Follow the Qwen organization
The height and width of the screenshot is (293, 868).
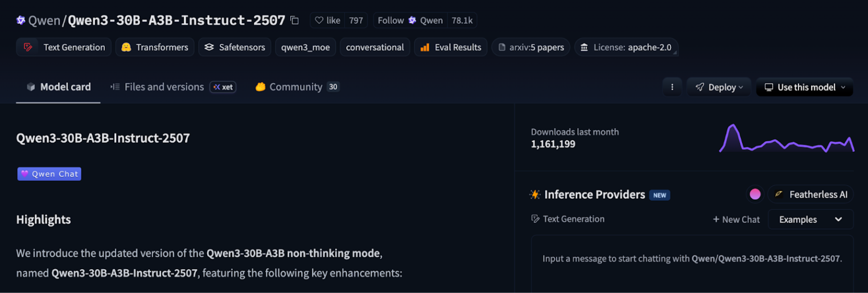[x=390, y=20]
